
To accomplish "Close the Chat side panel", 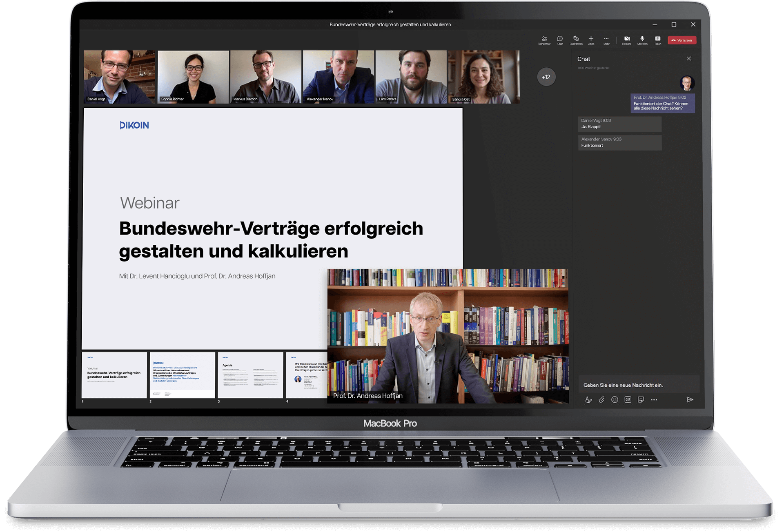I will [x=689, y=59].
